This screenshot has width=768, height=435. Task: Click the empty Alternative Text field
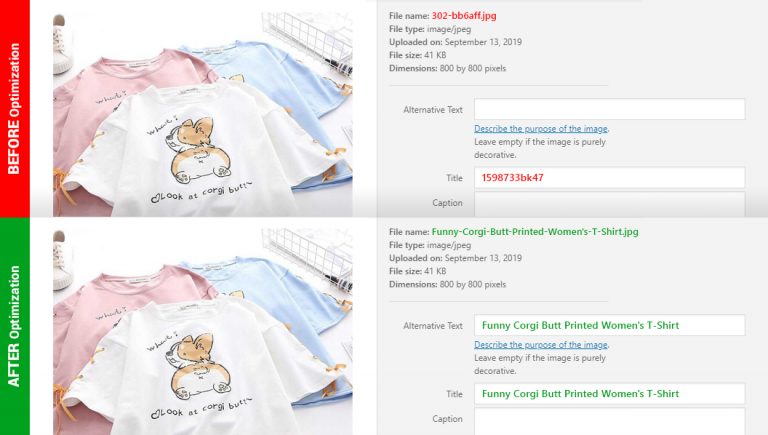point(609,109)
